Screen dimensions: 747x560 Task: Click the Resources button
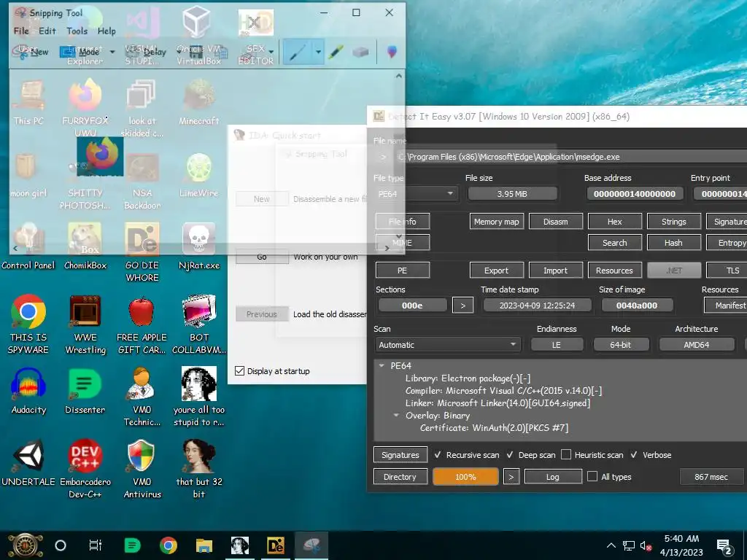click(x=614, y=270)
